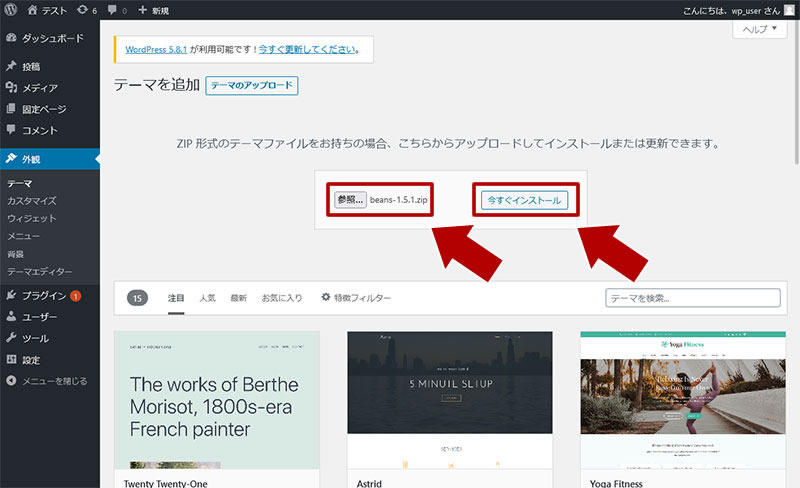The width and height of the screenshot is (800, 488).
Task: Select Yoga Fitness theme thumbnail
Action: pos(683,400)
